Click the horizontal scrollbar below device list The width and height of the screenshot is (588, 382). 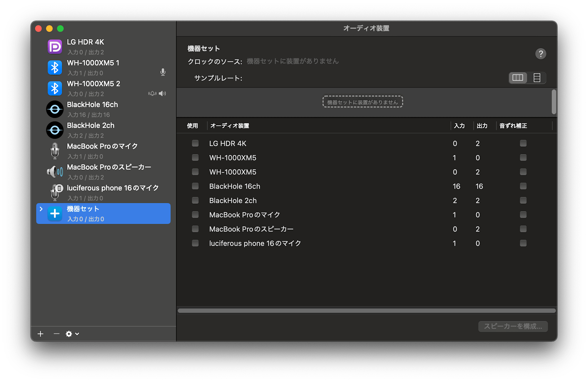coord(366,311)
